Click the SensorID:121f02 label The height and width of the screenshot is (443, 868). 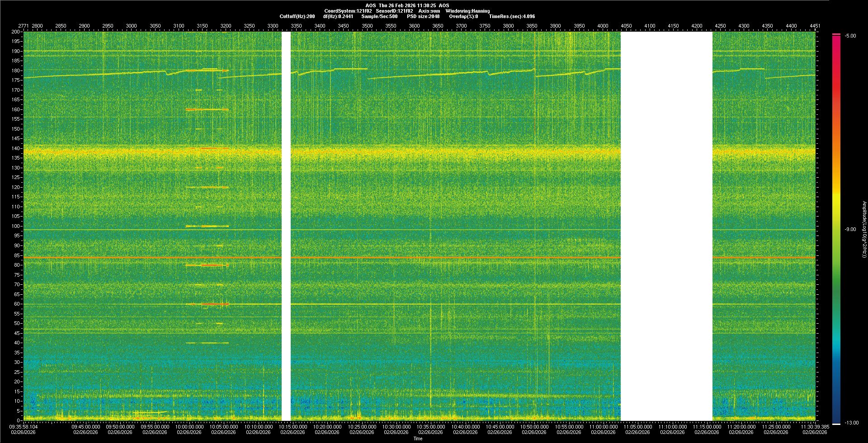394,11
